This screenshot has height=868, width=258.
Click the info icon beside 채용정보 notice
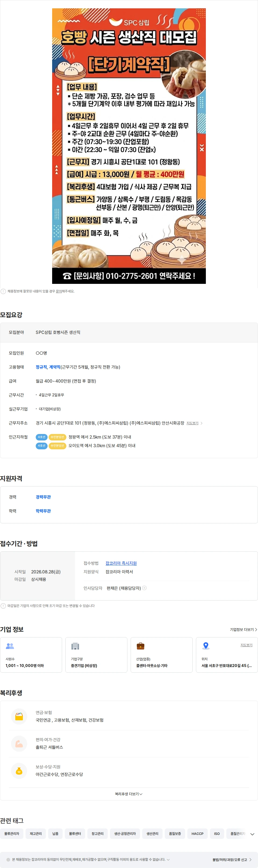[x=3, y=291]
